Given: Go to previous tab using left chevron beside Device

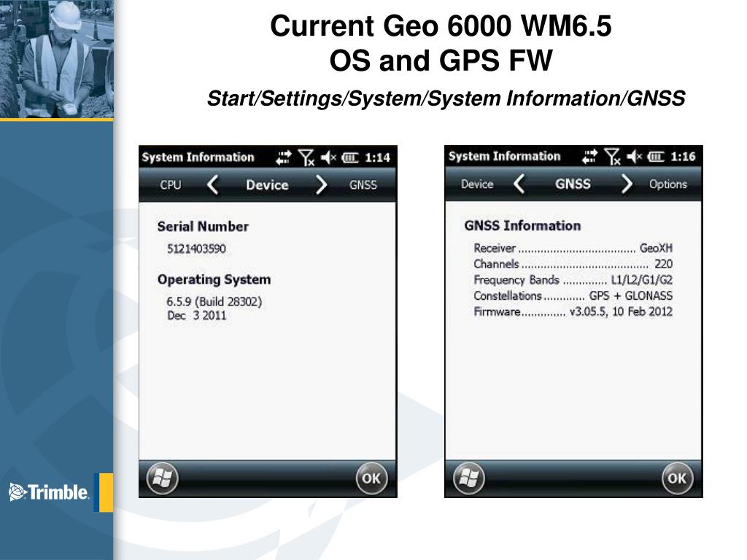Looking at the screenshot, I should coord(214,184).
